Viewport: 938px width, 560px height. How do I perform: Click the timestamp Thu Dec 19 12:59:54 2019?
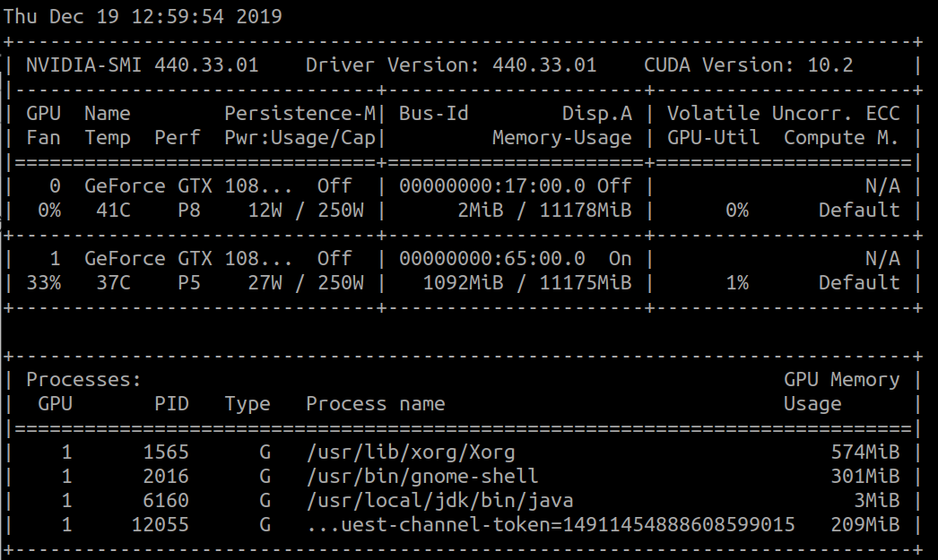pyautogui.click(x=143, y=16)
